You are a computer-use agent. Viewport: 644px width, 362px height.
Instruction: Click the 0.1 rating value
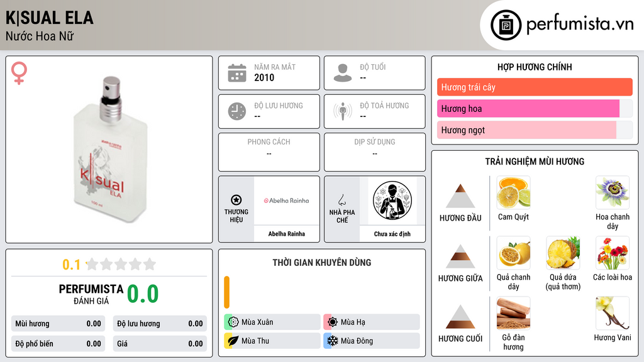pyautogui.click(x=71, y=265)
